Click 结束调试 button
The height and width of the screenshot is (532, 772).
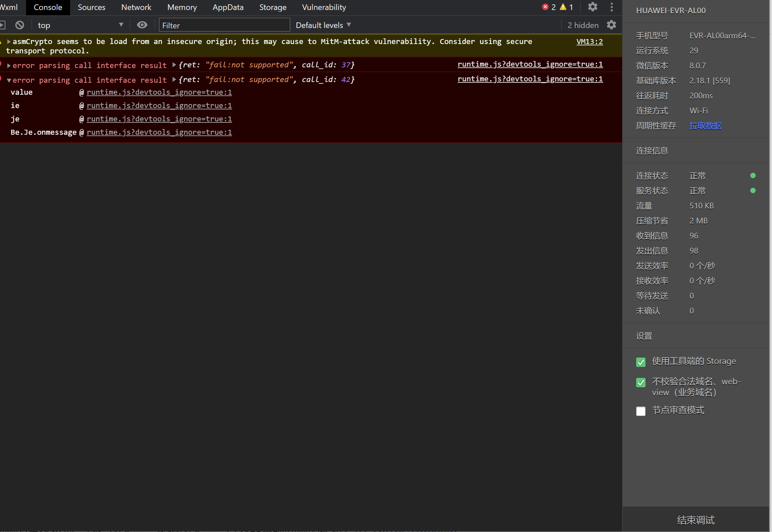[x=696, y=520]
